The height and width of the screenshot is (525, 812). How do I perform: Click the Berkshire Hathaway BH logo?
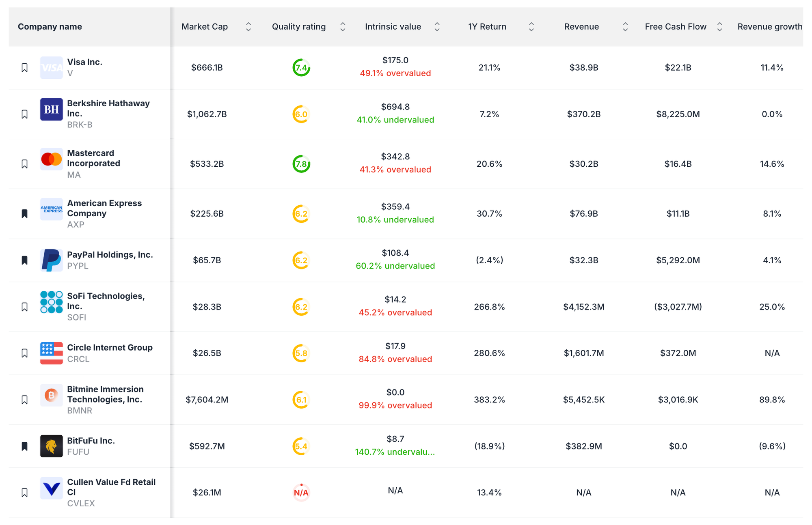(x=51, y=109)
